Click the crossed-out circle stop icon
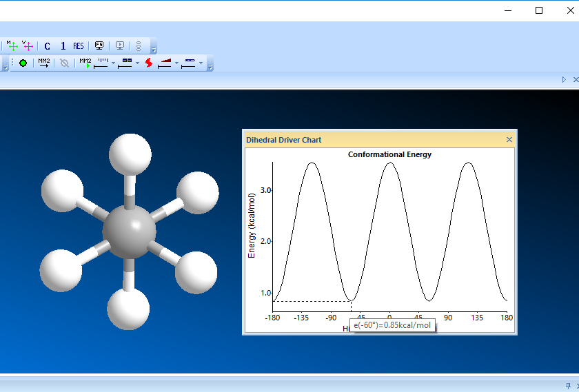Viewport: 579px width, 392px height. click(x=64, y=63)
